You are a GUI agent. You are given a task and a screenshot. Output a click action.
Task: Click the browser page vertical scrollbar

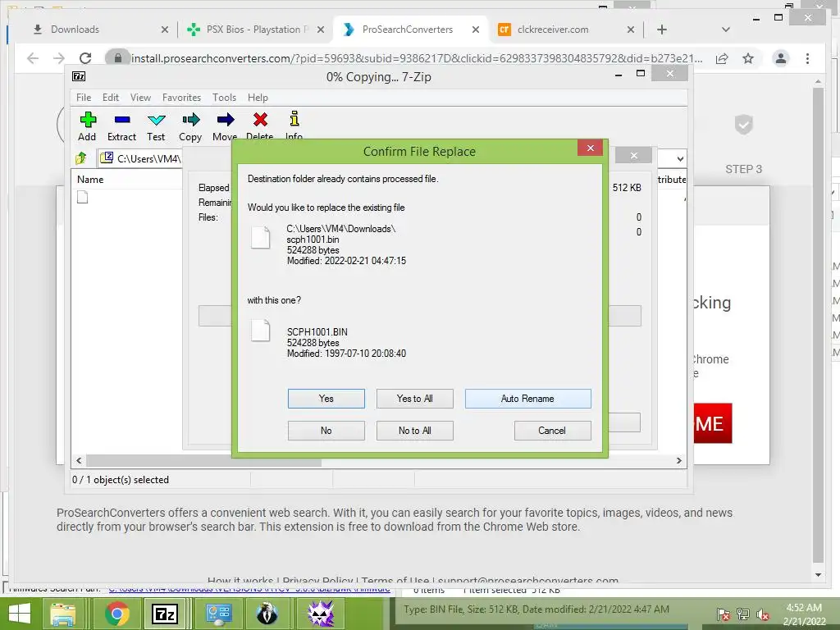(x=818, y=324)
